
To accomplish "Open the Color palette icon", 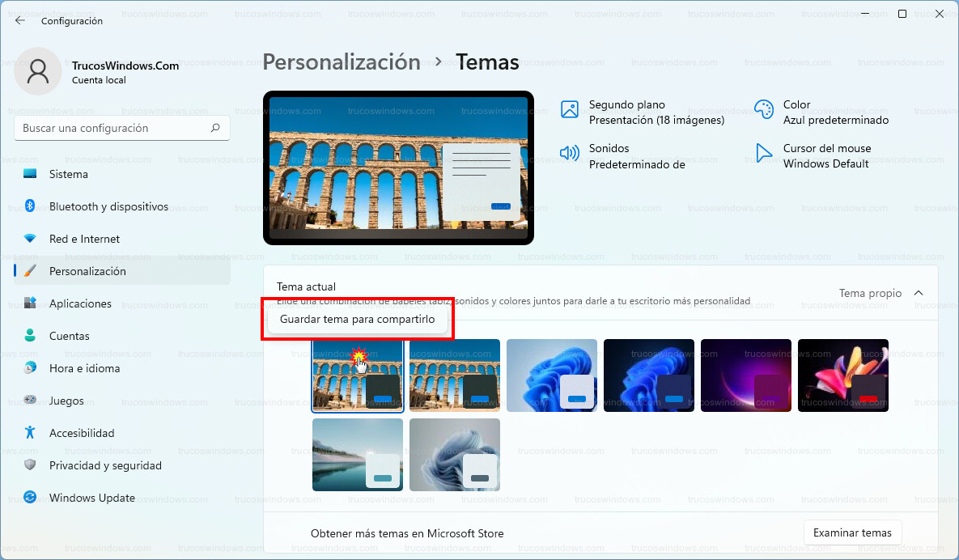I will point(763,111).
